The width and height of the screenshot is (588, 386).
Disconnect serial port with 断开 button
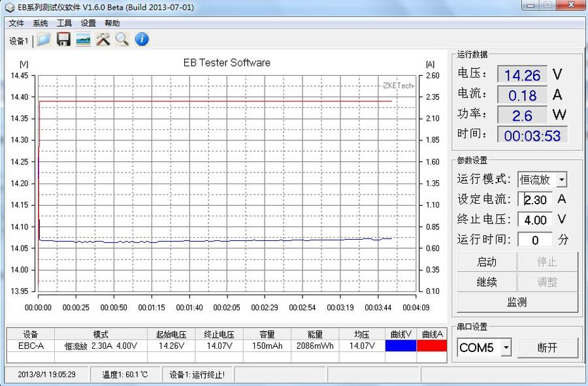pyautogui.click(x=547, y=347)
